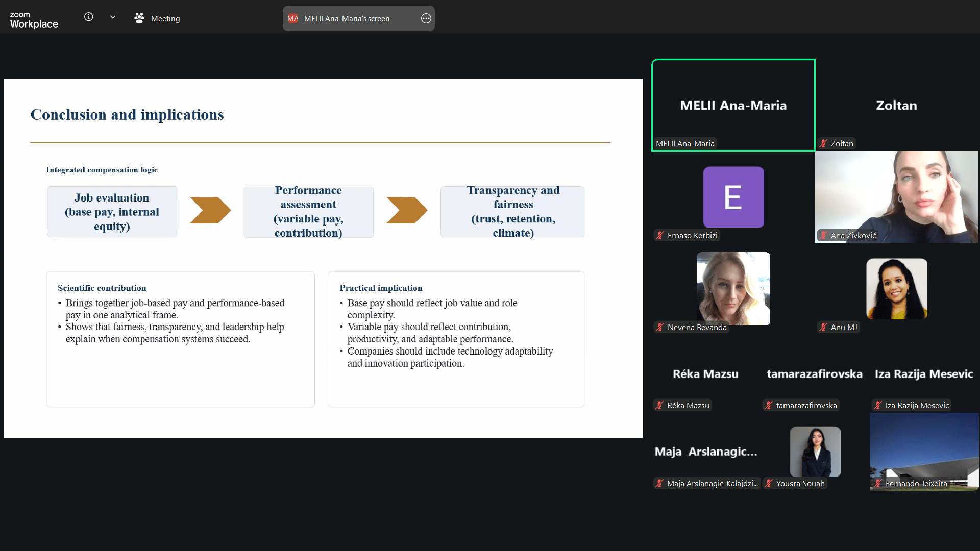
Task: Click the Zoom Workplace logo
Action: click(x=34, y=20)
